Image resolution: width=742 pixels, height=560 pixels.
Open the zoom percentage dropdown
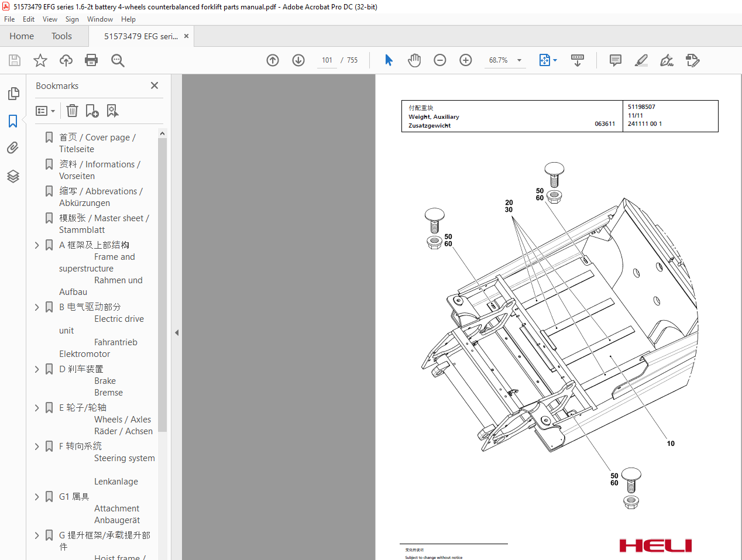point(519,60)
